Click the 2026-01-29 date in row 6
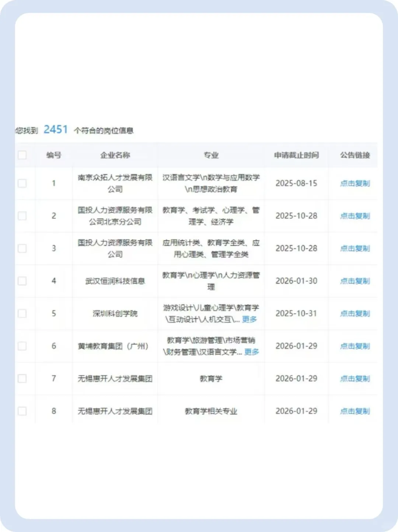Screen dimensions: 398x532 pos(296,346)
